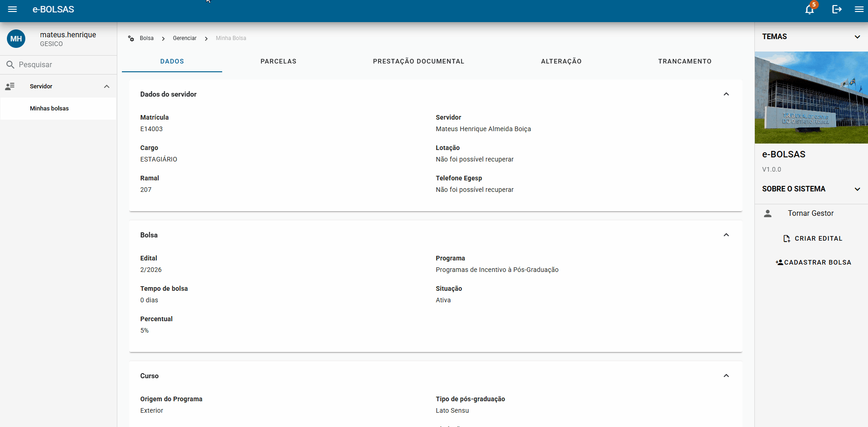The image size is (868, 427).
Task: Click the Tornar Gestor person icon
Action: click(767, 213)
